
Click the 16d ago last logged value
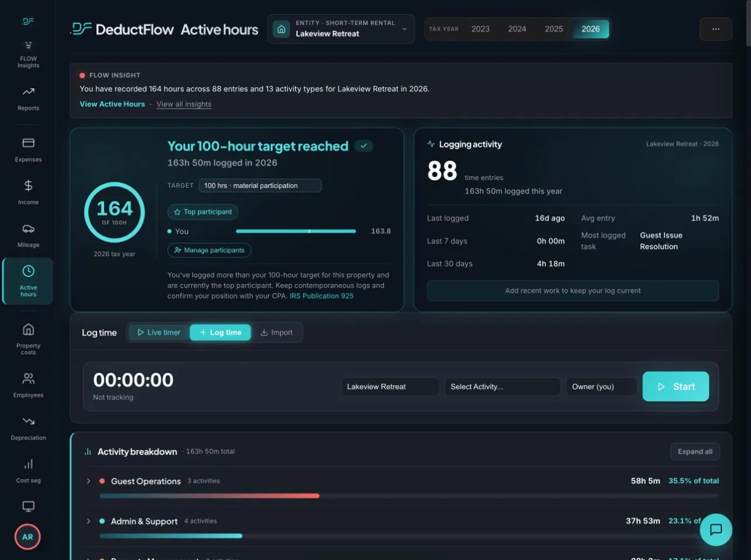(550, 218)
